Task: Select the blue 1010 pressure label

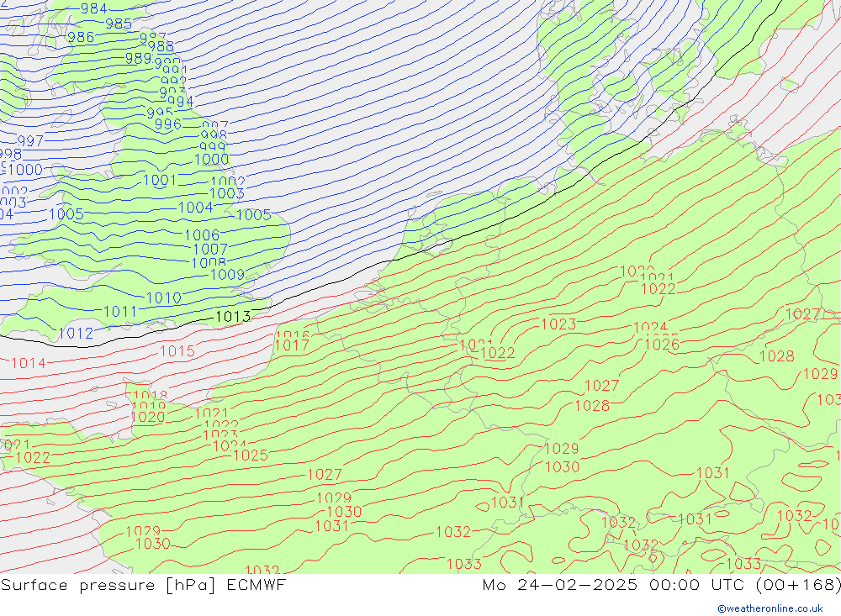Action: coord(164,298)
